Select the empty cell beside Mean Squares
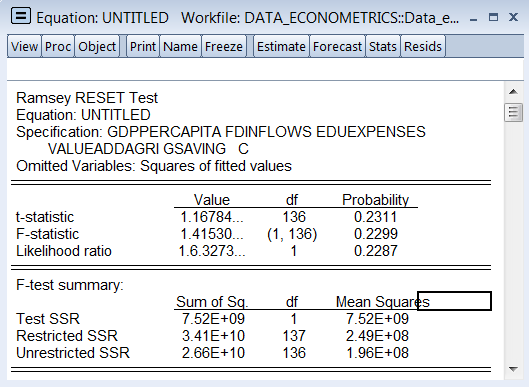 pyautogui.click(x=454, y=301)
